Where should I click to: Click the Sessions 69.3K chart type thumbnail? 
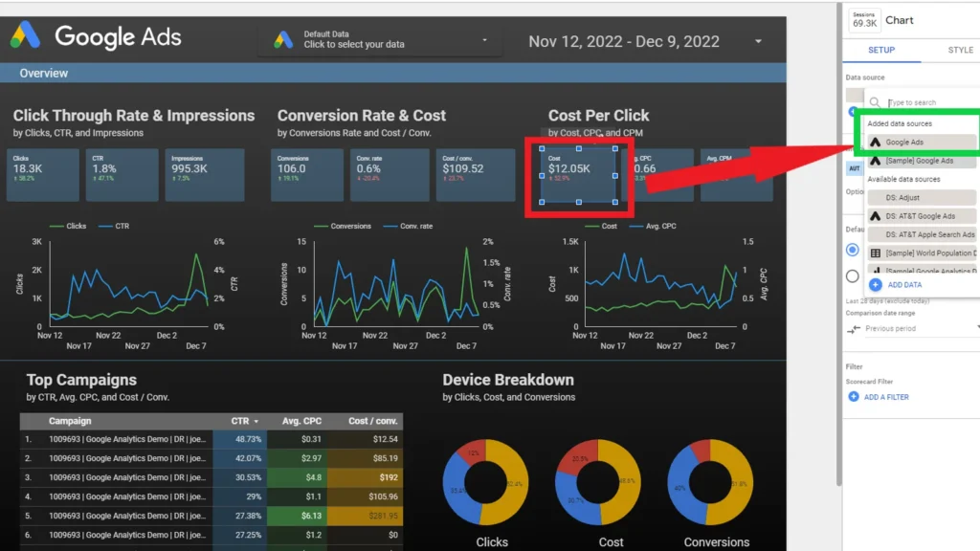[x=864, y=20]
